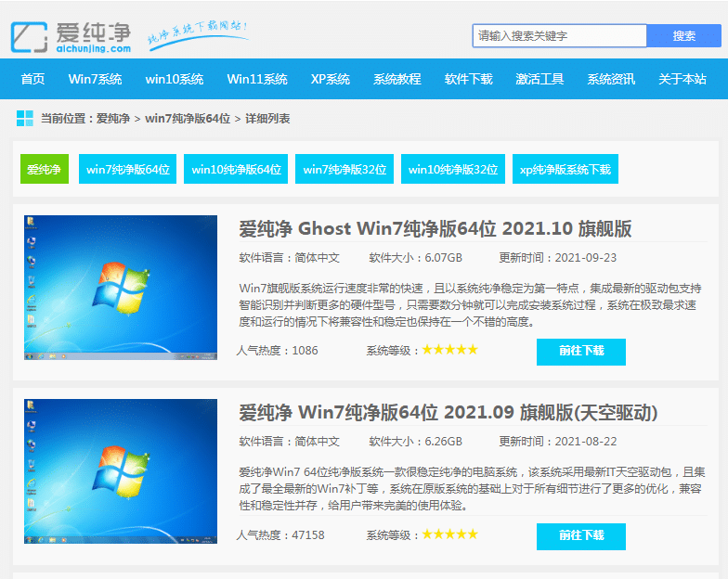
Task: Click the 前往下载 button for the 2021.09 system
Action: pos(580,536)
